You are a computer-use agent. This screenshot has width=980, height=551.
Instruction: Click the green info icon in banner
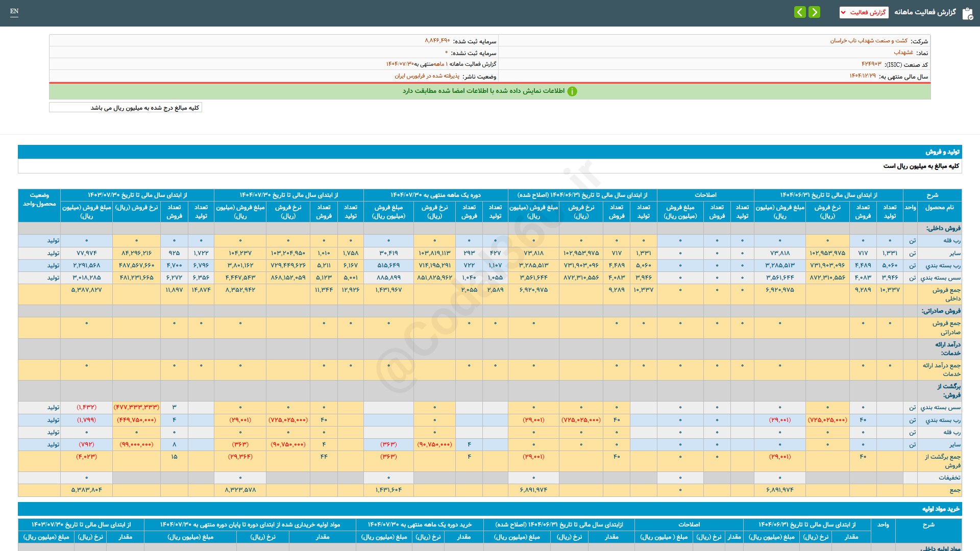[572, 91]
